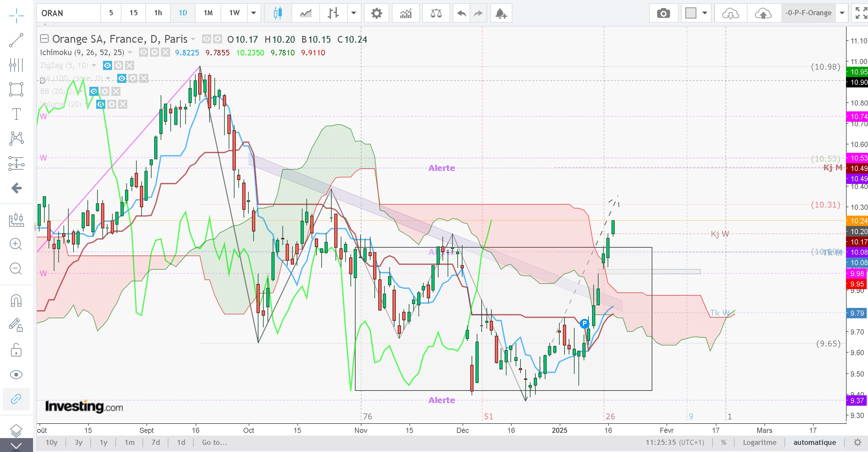868x452 pixels.
Task: Select the 1M interval
Action: (x=208, y=13)
